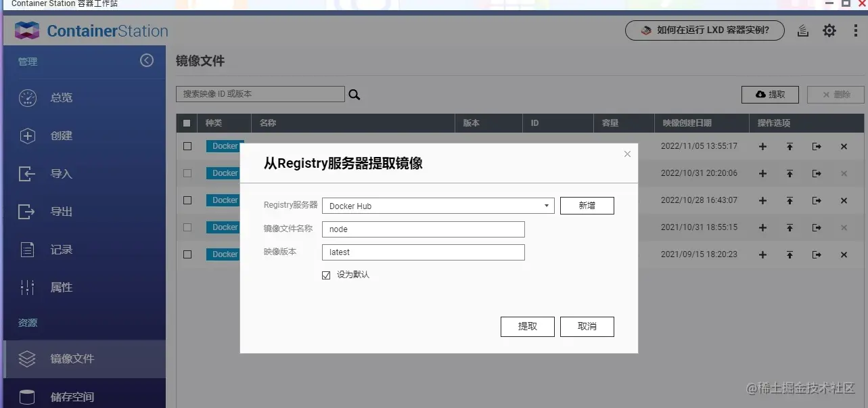Screen dimensions: 868x408
Task: Export the 2022/11/05 image
Action: tap(817, 146)
